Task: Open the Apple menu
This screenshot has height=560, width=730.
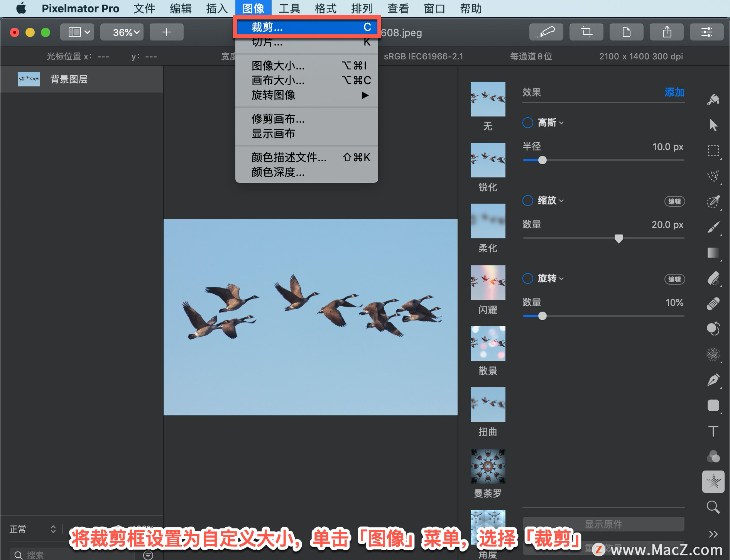Action: click(21, 8)
